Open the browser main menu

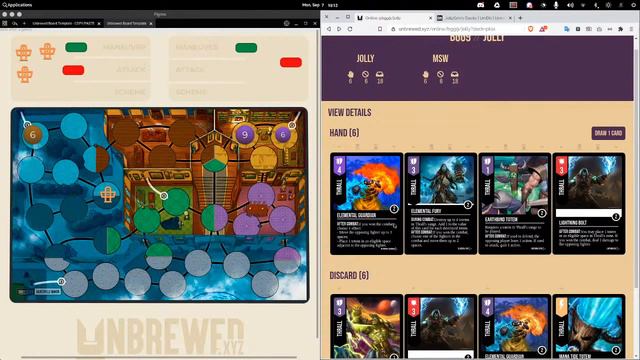631,29
